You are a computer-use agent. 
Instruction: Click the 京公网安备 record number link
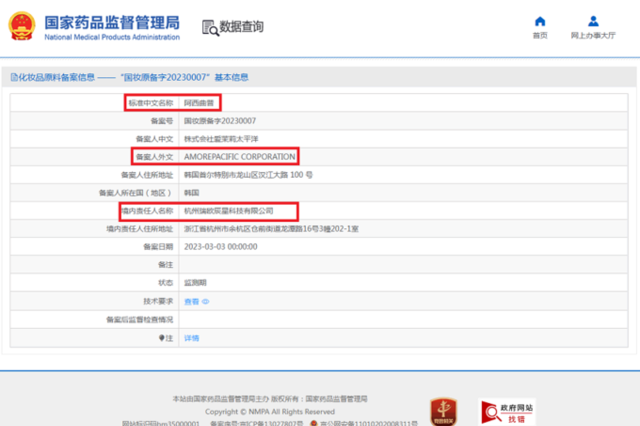[369, 424]
